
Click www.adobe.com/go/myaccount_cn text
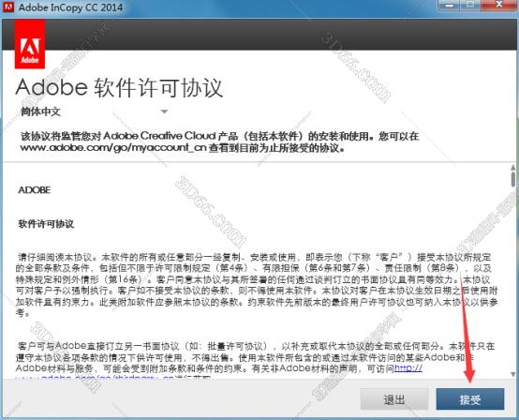[x=113, y=148]
